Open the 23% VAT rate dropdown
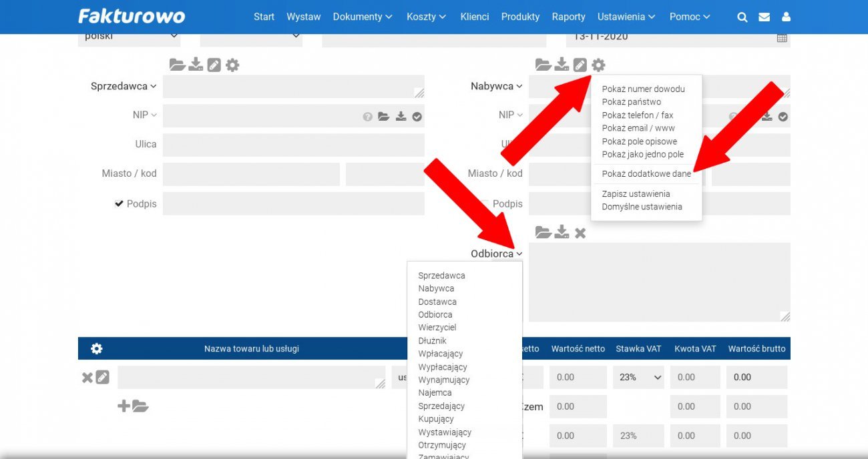The width and height of the screenshot is (868, 459). pyautogui.click(x=639, y=377)
